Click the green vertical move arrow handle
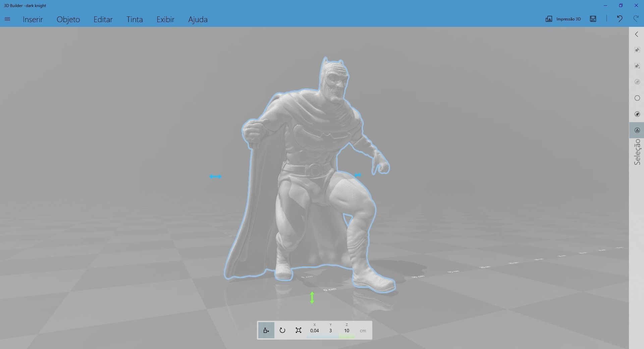The image size is (644, 349). coord(312,298)
